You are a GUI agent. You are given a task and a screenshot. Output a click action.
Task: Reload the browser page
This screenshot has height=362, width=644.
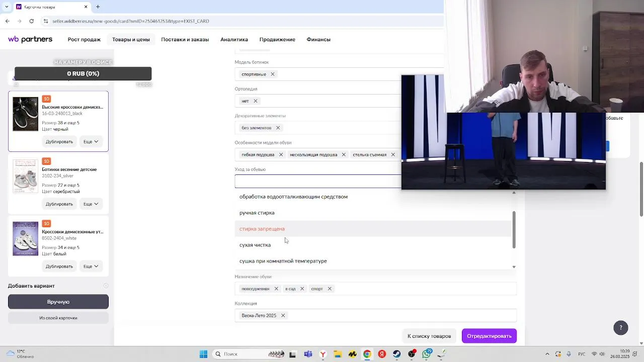[x=32, y=21]
